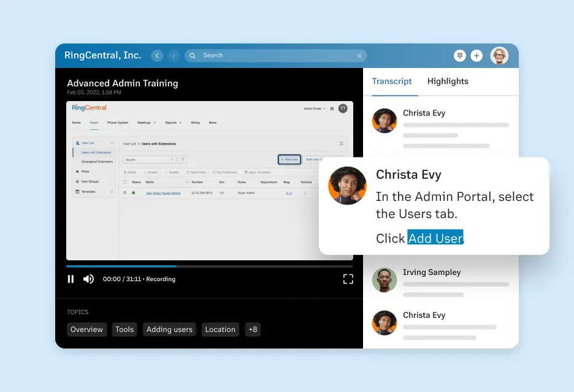Screen dimensions: 574x392
Task: Select the Test Testov row checkbox
Action: tap(125, 193)
